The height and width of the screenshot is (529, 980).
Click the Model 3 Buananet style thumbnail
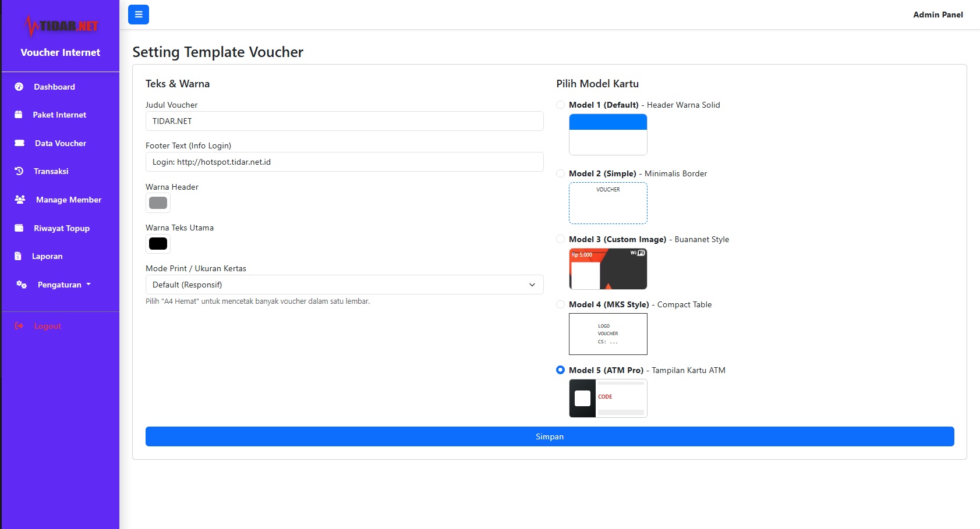point(608,269)
